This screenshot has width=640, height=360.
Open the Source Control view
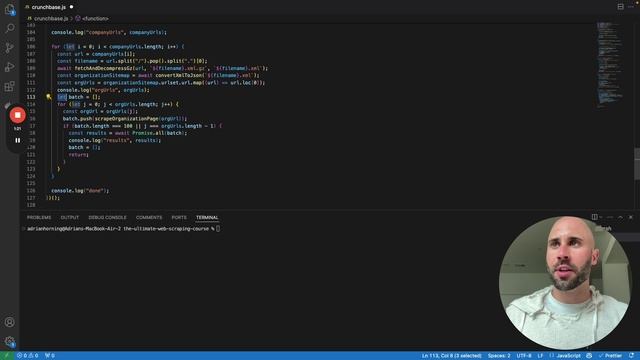tap(9, 48)
